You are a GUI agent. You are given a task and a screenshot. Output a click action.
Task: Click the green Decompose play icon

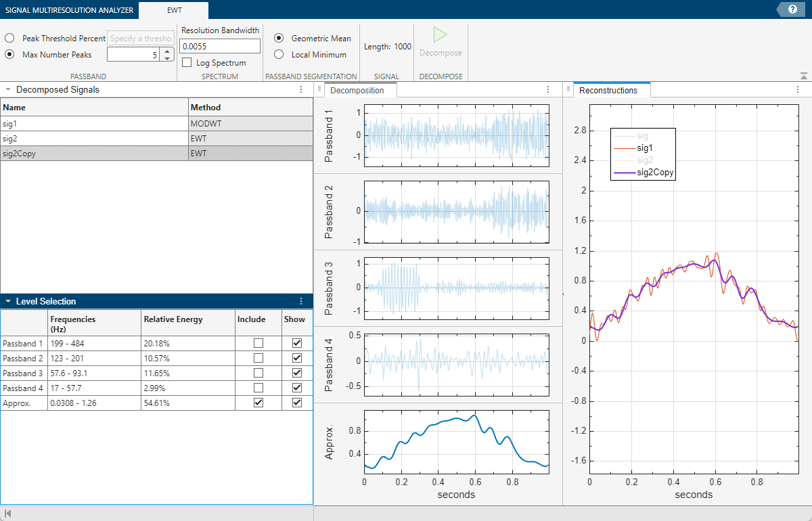(441, 35)
